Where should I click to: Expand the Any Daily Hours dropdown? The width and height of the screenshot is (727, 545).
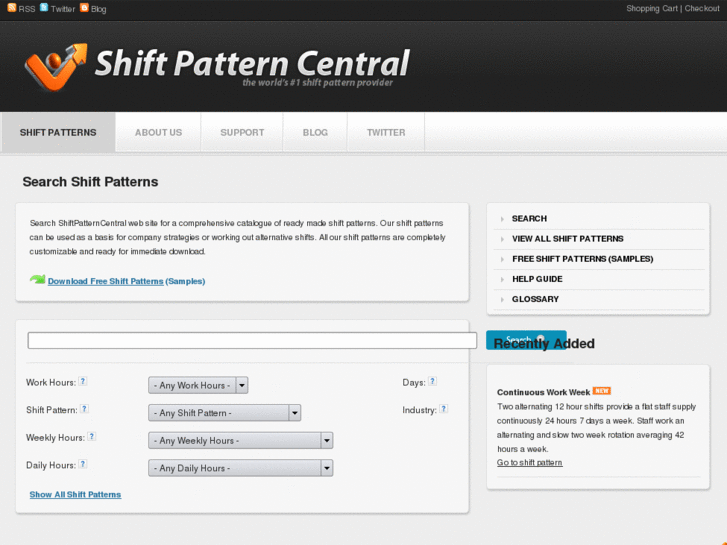tap(240, 468)
